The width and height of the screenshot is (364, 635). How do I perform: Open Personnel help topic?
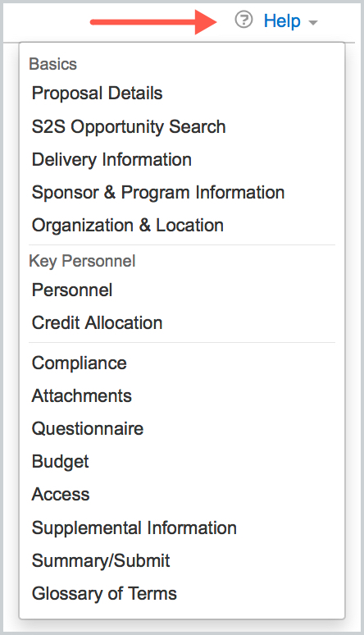[72, 290]
